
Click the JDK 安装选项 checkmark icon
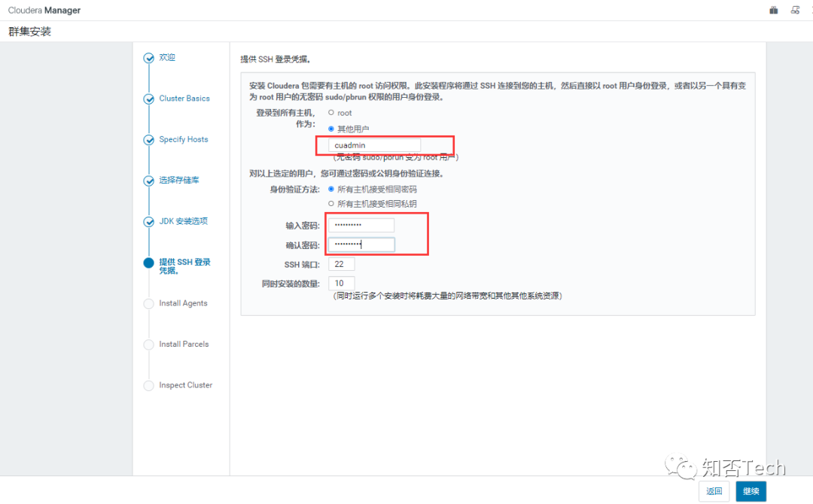[149, 222]
